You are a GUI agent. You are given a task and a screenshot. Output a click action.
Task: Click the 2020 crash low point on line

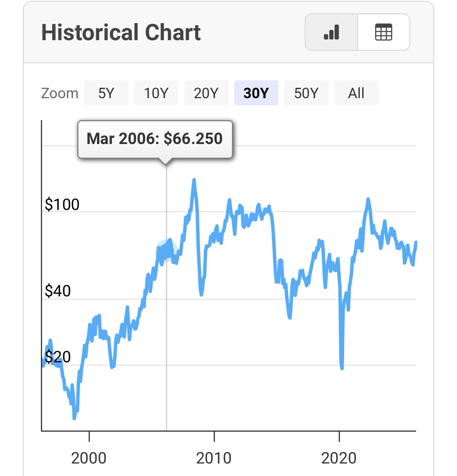(x=342, y=368)
